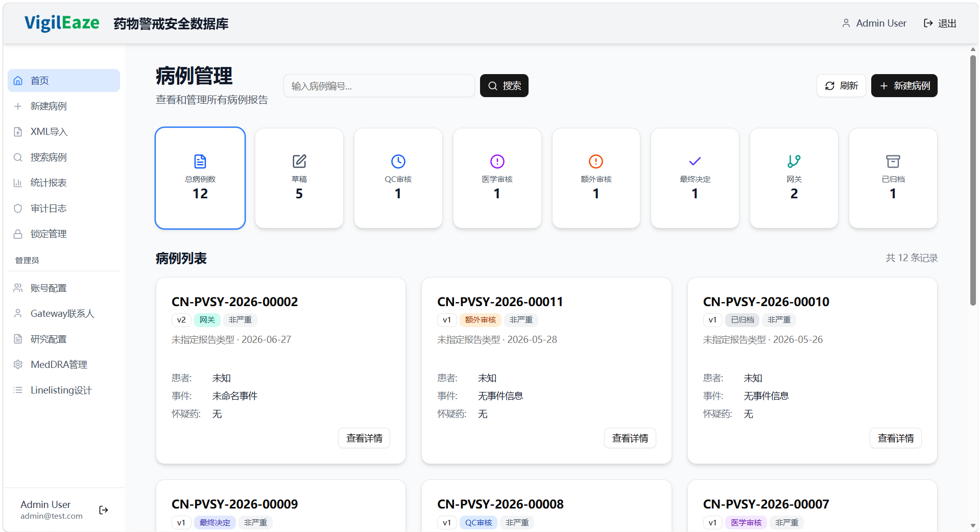Click the plus icon next to 新建病例 in sidebar
Image resolution: width=980 pixels, height=532 pixels.
coord(18,106)
